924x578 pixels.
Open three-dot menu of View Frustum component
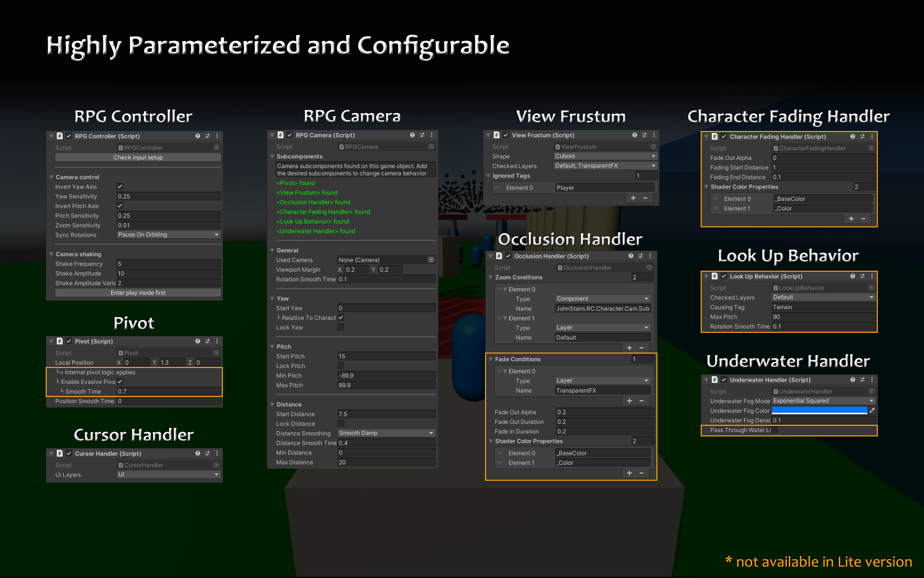pos(654,135)
